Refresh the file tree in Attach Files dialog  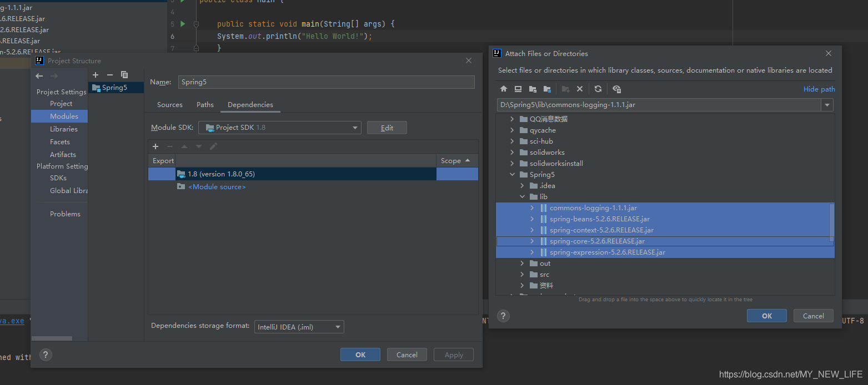pos(598,89)
